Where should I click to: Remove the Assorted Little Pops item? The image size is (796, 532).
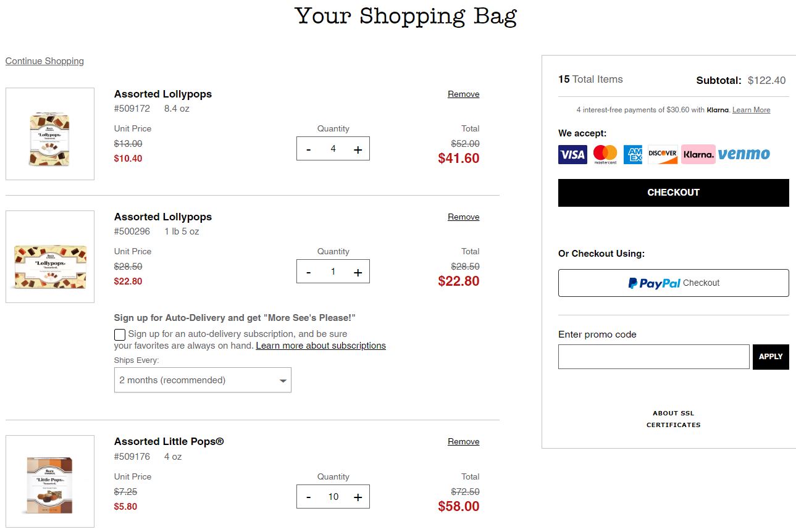tap(464, 442)
